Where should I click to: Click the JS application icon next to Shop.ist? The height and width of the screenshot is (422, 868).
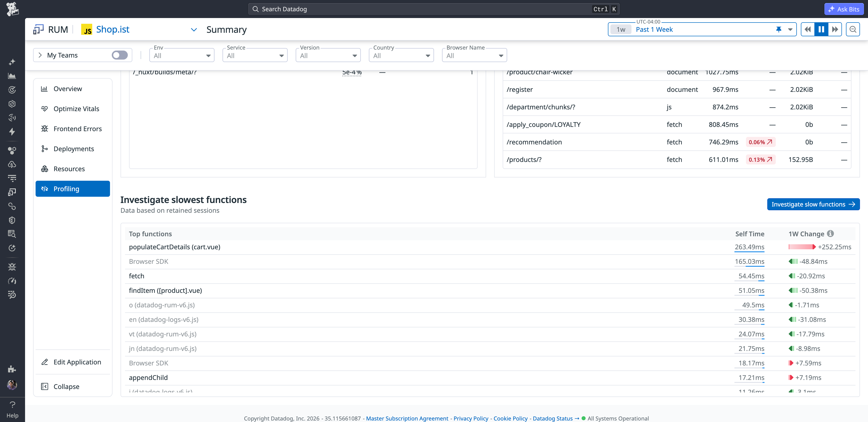(87, 30)
